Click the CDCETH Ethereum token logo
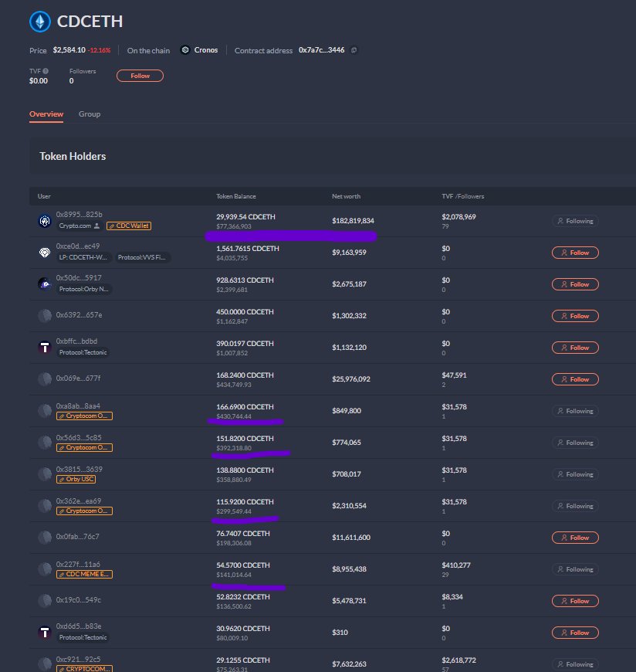This screenshot has width=636, height=672. tap(40, 21)
